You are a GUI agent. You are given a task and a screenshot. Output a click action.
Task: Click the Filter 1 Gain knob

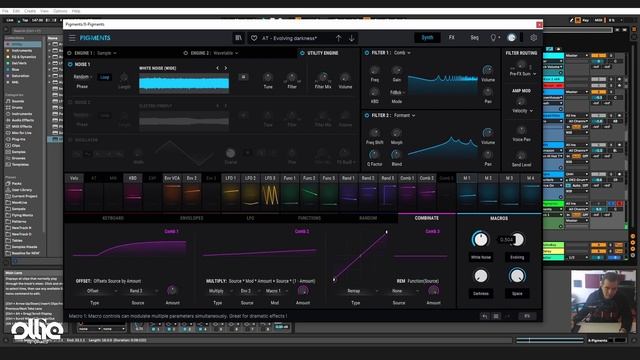point(396,71)
